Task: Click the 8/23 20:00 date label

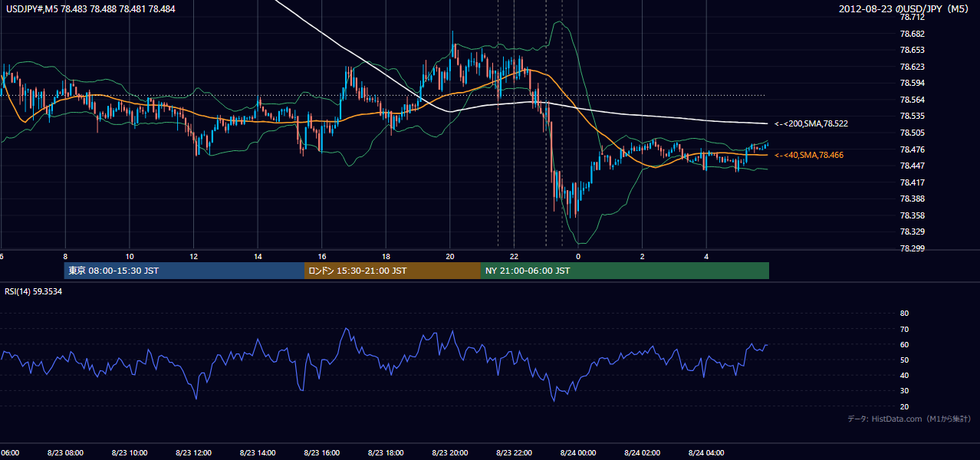Action: pyautogui.click(x=450, y=452)
